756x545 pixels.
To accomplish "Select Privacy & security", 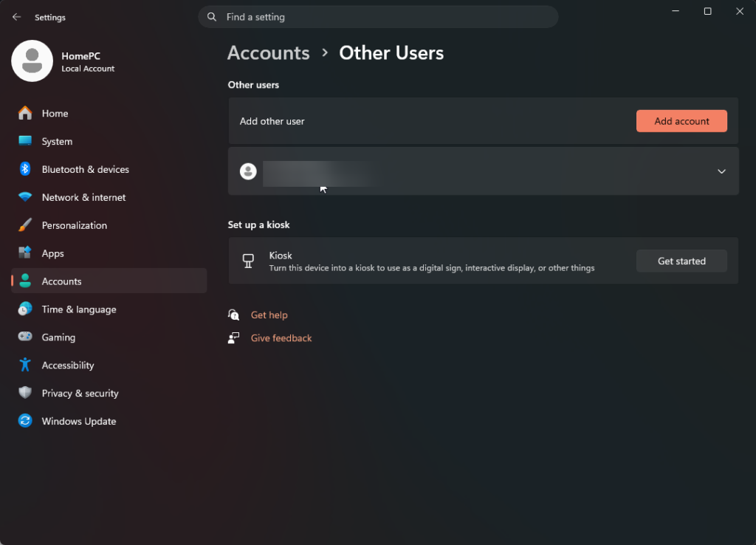I will pyautogui.click(x=109, y=393).
